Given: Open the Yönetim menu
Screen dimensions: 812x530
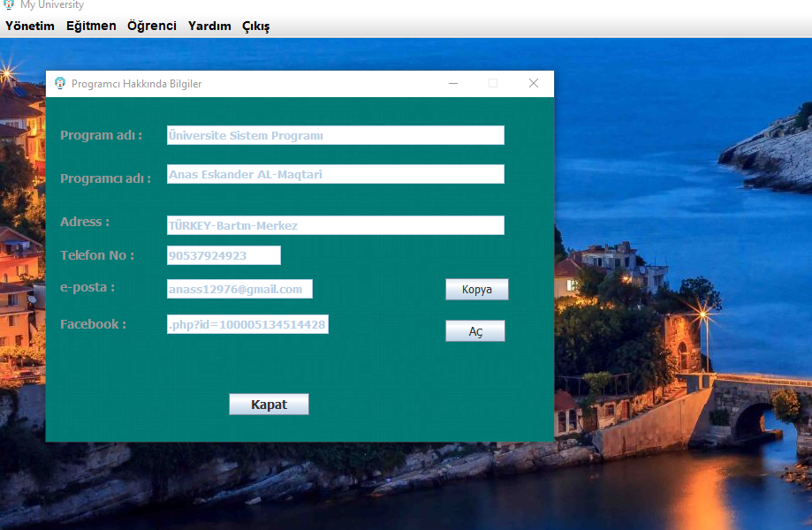Looking at the screenshot, I should (x=29, y=26).
